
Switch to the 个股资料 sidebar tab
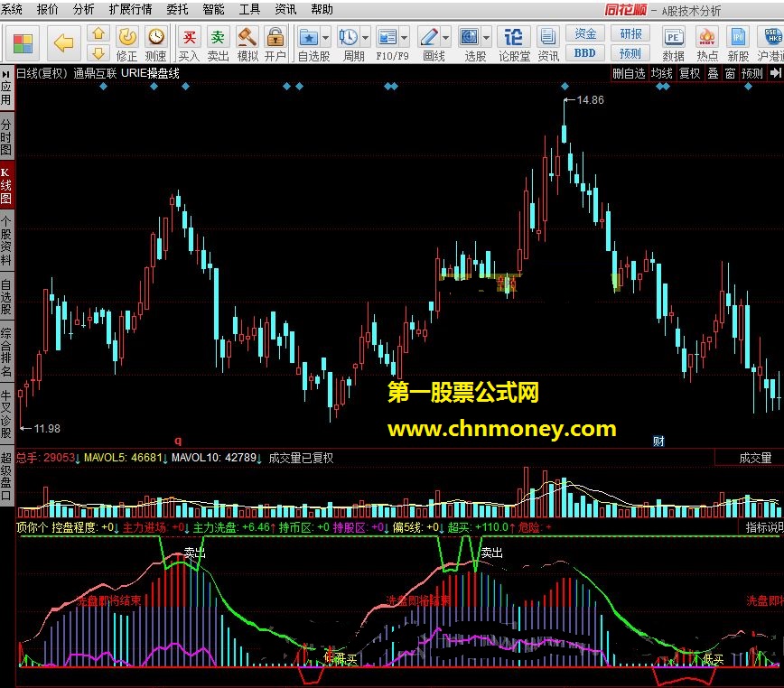click(x=6, y=241)
